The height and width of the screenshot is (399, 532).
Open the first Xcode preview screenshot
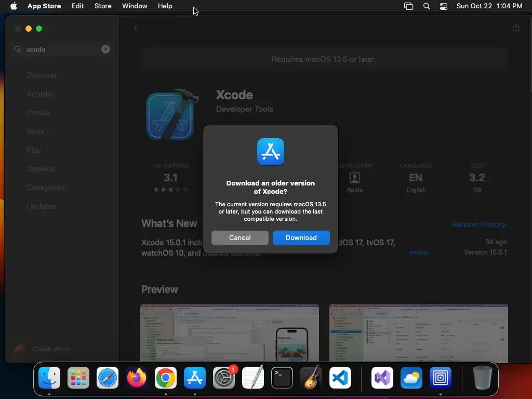pos(229,333)
